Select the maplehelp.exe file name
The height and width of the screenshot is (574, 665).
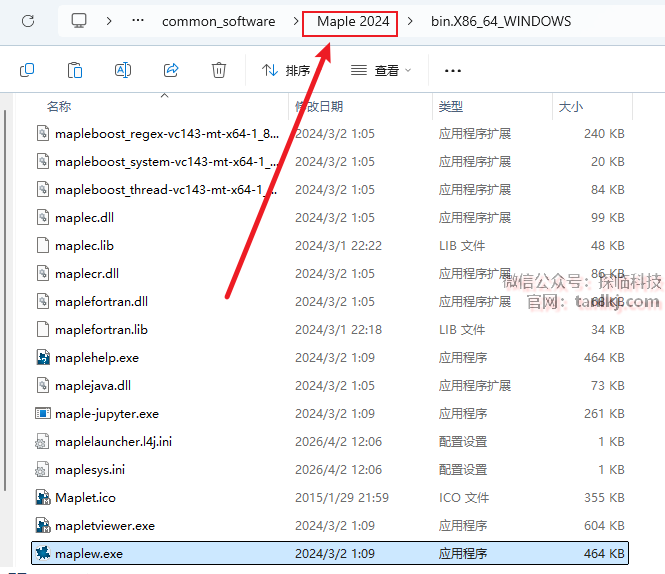coord(97,358)
